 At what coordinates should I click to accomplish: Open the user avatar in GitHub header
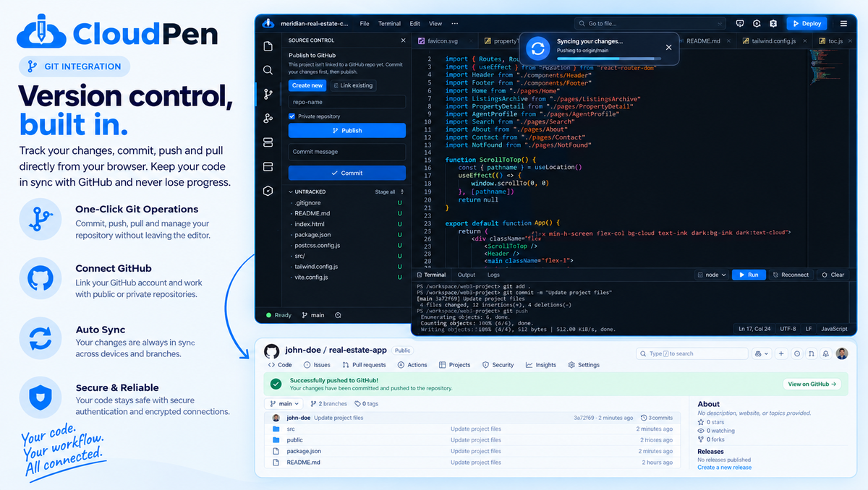point(841,353)
